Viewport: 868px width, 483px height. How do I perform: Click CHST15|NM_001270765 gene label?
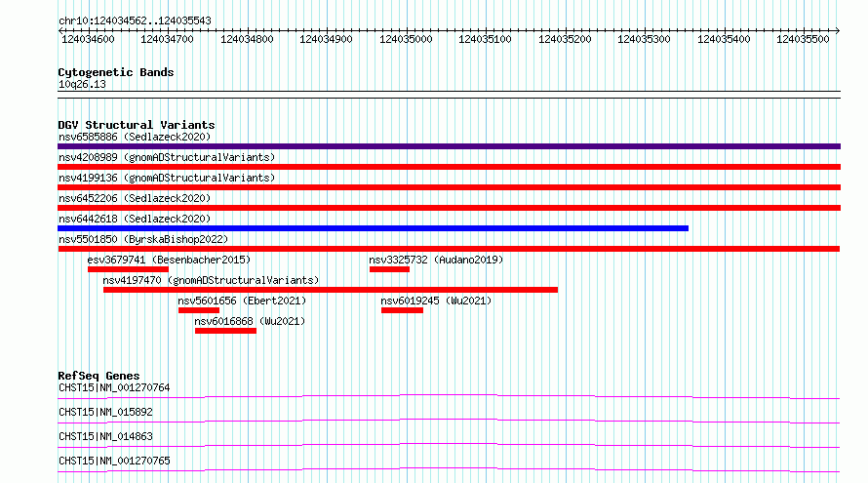[x=114, y=461]
